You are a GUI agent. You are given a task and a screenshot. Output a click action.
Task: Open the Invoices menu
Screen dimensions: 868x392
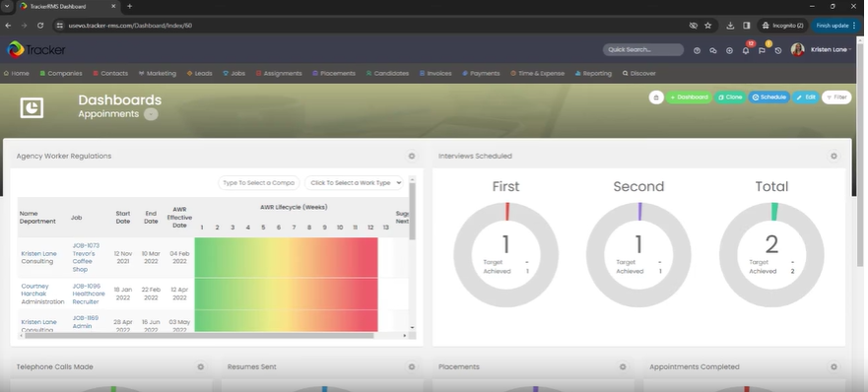click(435, 73)
